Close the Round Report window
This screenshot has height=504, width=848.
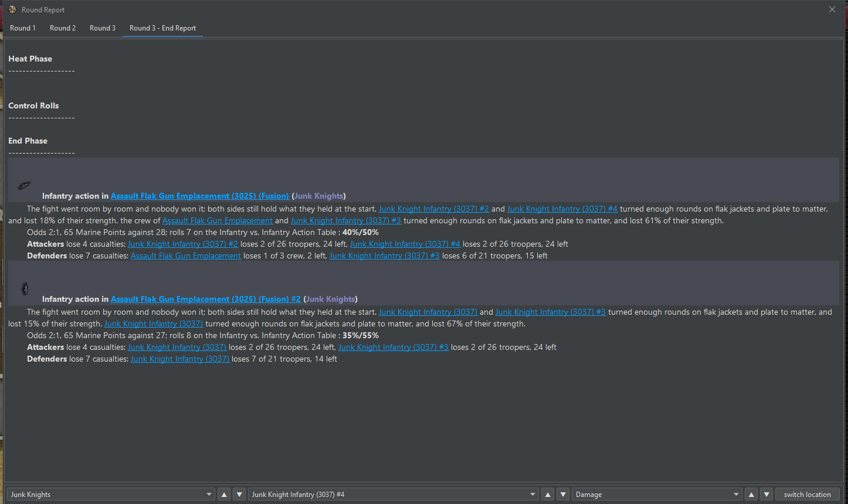[832, 9]
